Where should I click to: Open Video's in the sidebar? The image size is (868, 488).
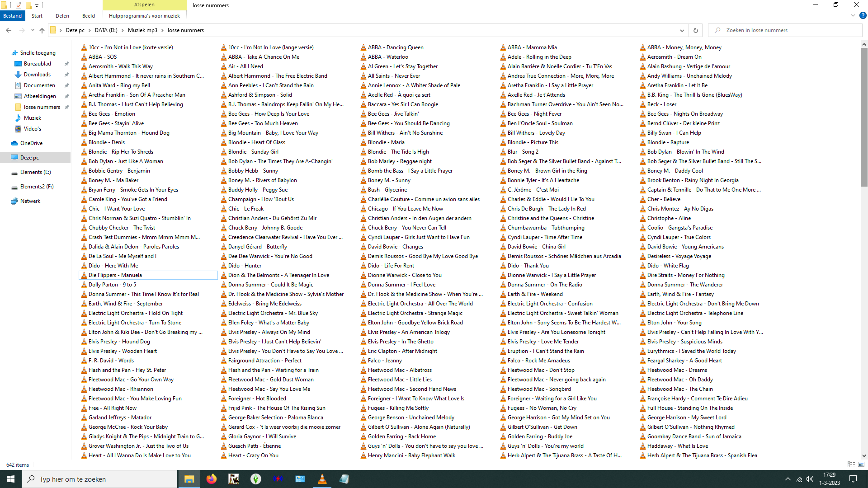coord(33,129)
